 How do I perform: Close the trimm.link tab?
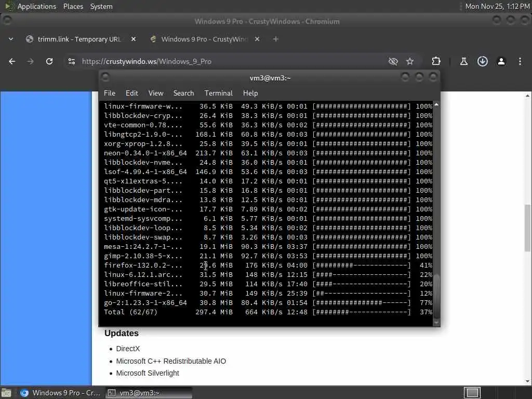pyautogui.click(x=134, y=39)
